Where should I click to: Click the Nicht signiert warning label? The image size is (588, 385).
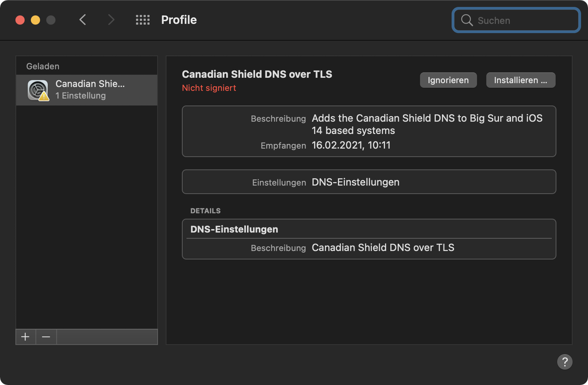[209, 88]
